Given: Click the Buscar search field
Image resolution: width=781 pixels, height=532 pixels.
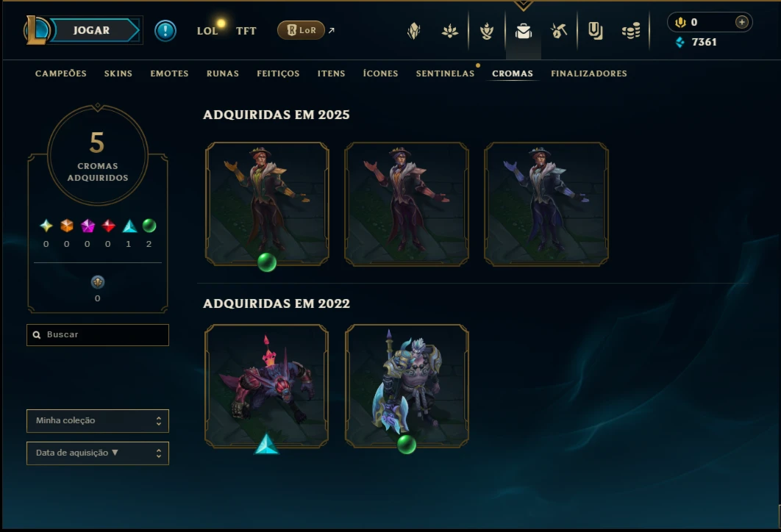Looking at the screenshot, I should pyautogui.click(x=98, y=335).
